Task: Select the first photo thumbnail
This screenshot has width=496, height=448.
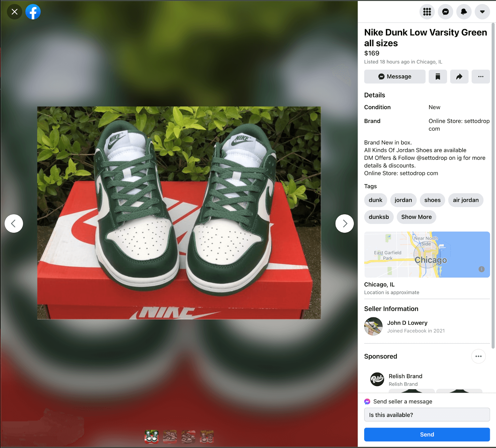Action: click(151, 437)
